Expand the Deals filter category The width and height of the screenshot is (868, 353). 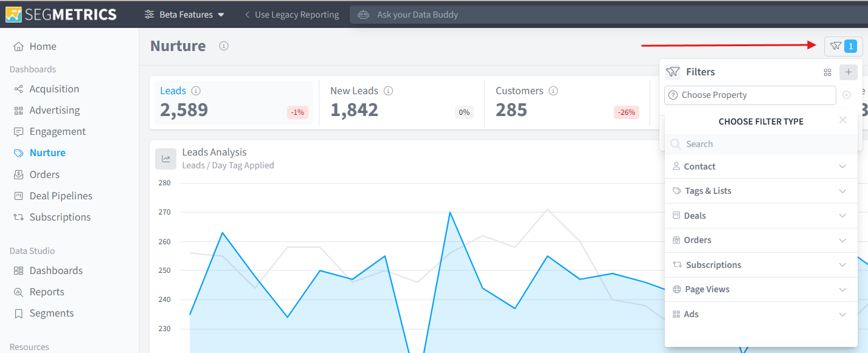[x=761, y=216]
